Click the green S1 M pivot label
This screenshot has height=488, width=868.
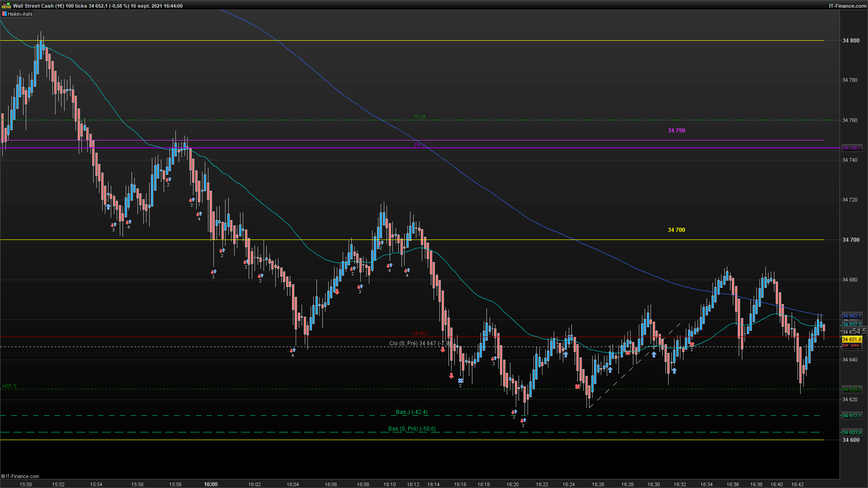420,117
